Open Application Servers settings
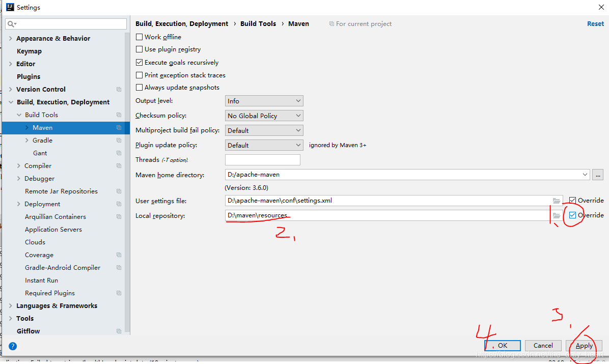Viewport: 609px width, 364px height. coord(53,230)
